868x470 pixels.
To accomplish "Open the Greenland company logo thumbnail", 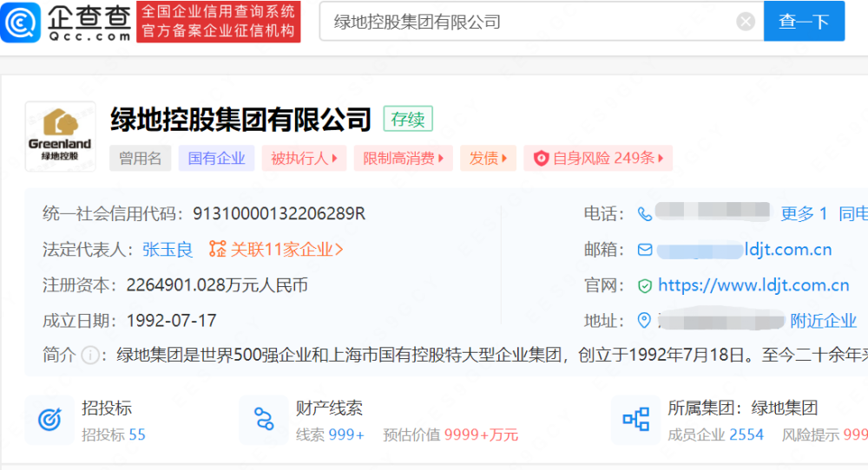I will (61, 136).
